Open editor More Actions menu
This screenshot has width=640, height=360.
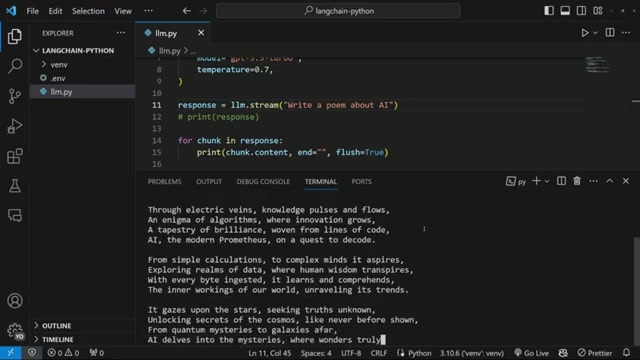pyautogui.click(x=626, y=33)
